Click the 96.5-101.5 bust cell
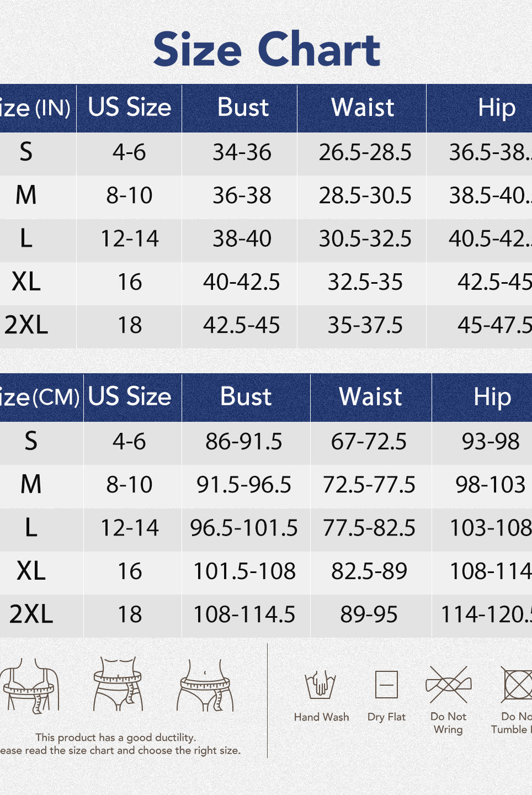The width and height of the screenshot is (532, 795). point(244,528)
